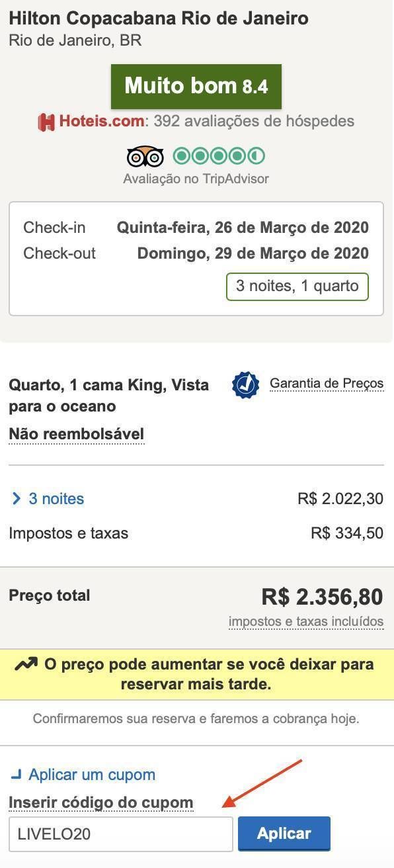This screenshot has width=394, height=868.
Task: Click the 392 avaliações de hóspedes text
Action: tap(254, 122)
